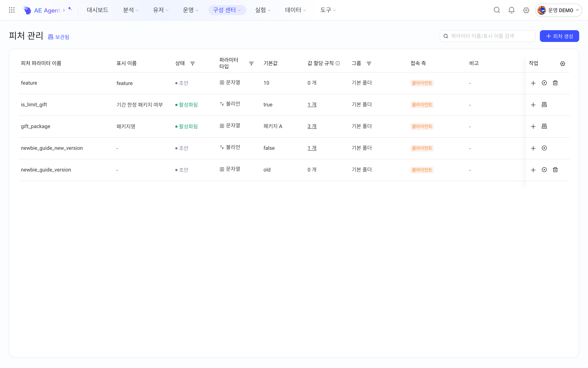Open the table column settings gear

562,63
